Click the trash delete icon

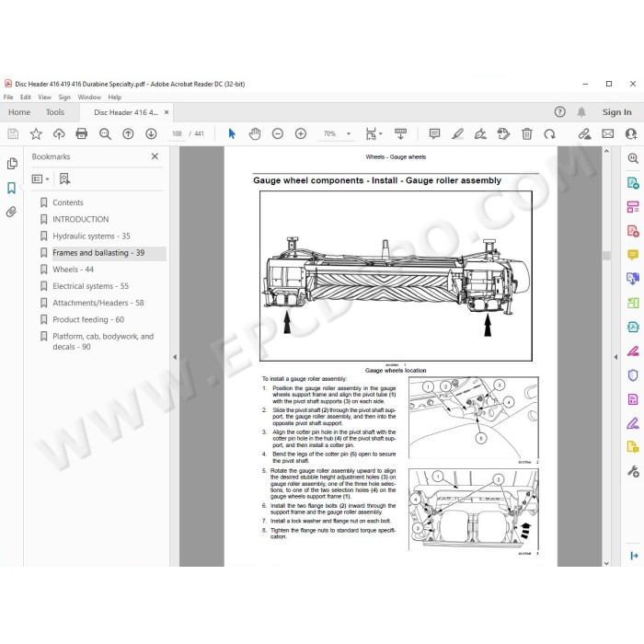[x=526, y=133]
